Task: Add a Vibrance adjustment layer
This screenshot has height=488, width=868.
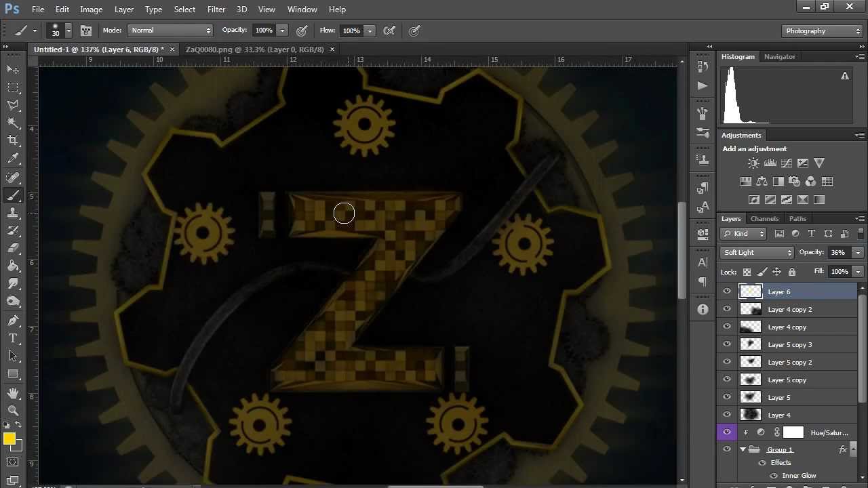Action: pos(819,163)
